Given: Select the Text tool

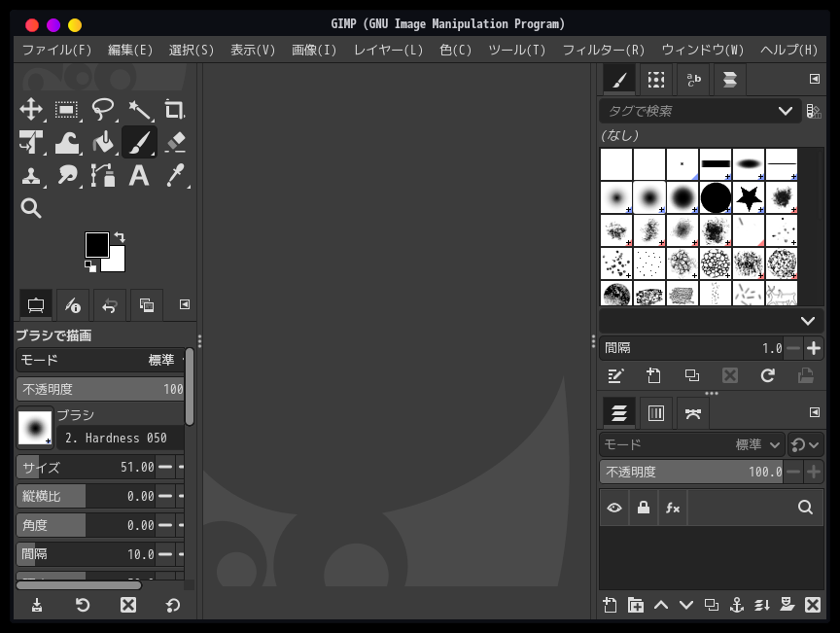Looking at the screenshot, I should pos(139,176).
